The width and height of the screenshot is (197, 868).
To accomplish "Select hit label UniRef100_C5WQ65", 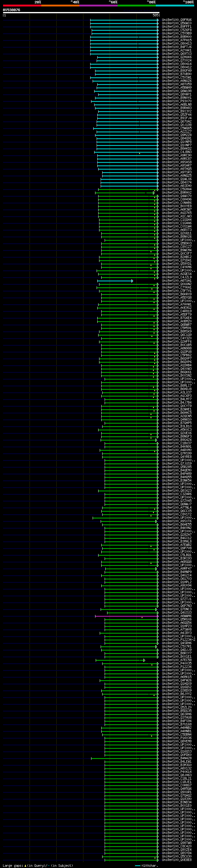I will pos(176,128).
